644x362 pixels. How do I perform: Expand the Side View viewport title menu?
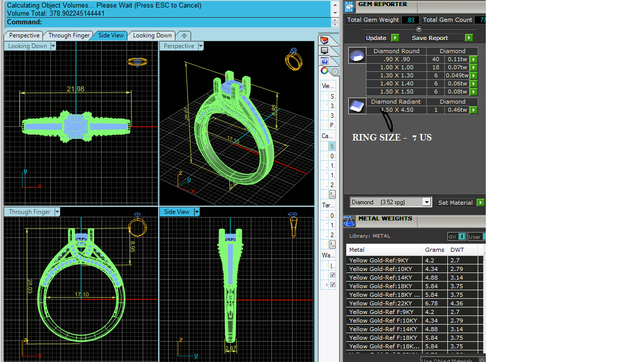click(x=197, y=212)
